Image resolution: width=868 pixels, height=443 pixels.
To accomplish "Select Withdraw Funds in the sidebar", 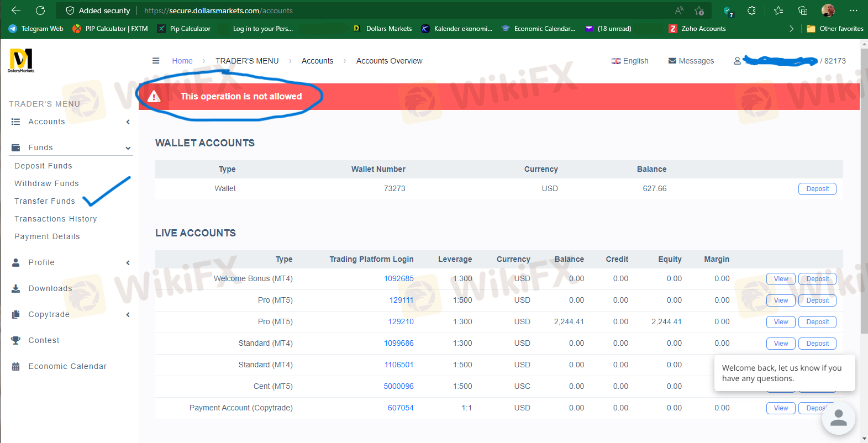I will [x=46, y=183].
